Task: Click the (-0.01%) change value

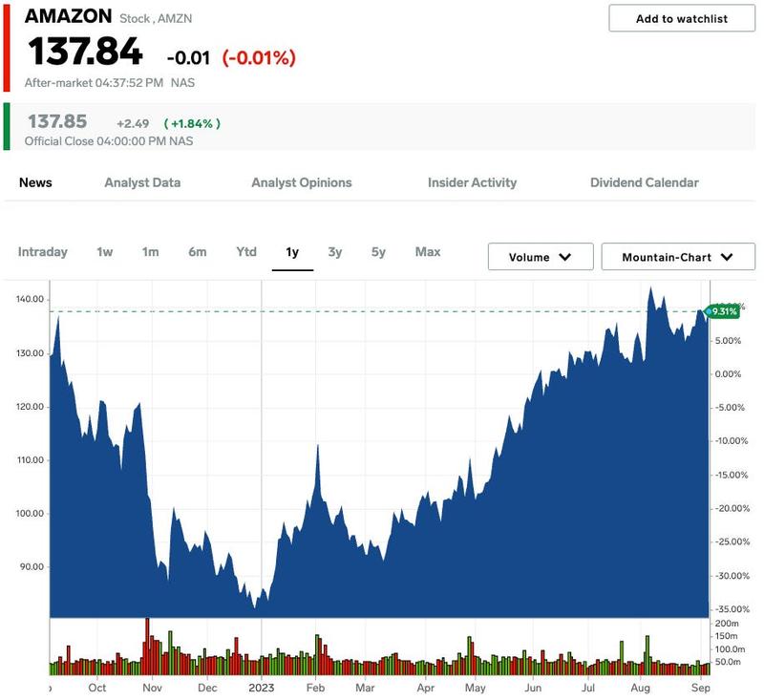Action: coord(259,57)
